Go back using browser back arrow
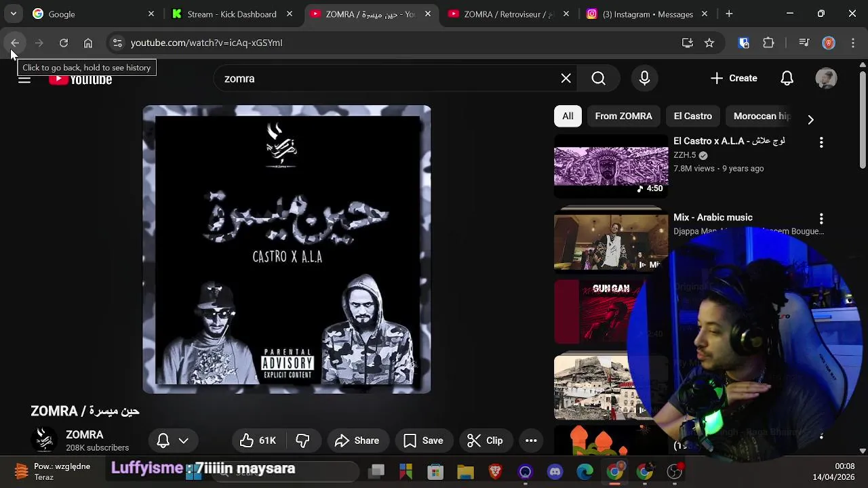 15,43
